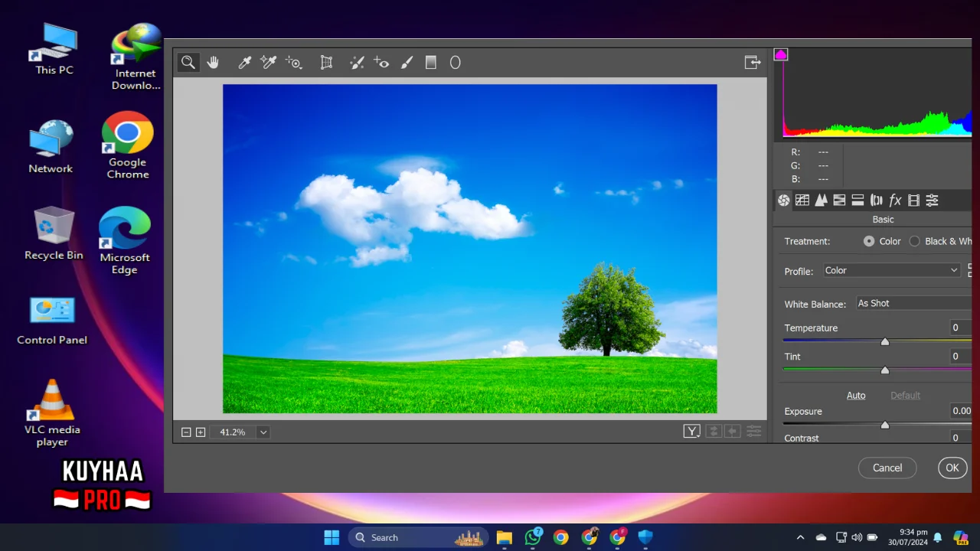Switch to the Tone Curve tab
The height and width of the screenshot is (551, 980).
coord(802,201)
